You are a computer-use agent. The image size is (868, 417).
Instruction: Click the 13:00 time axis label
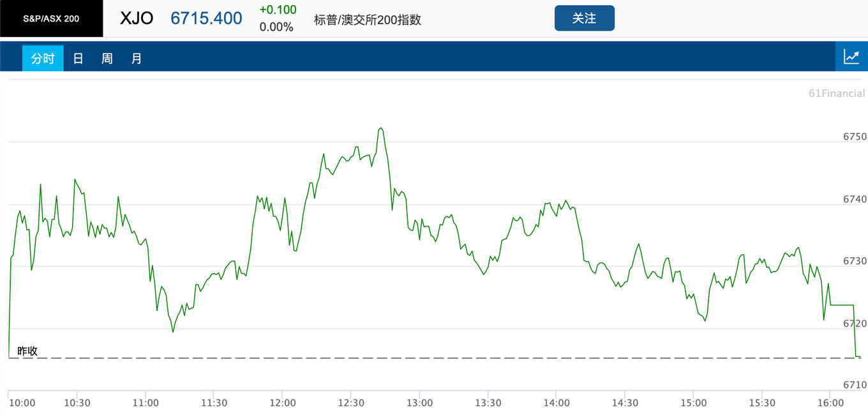[420, 403]
